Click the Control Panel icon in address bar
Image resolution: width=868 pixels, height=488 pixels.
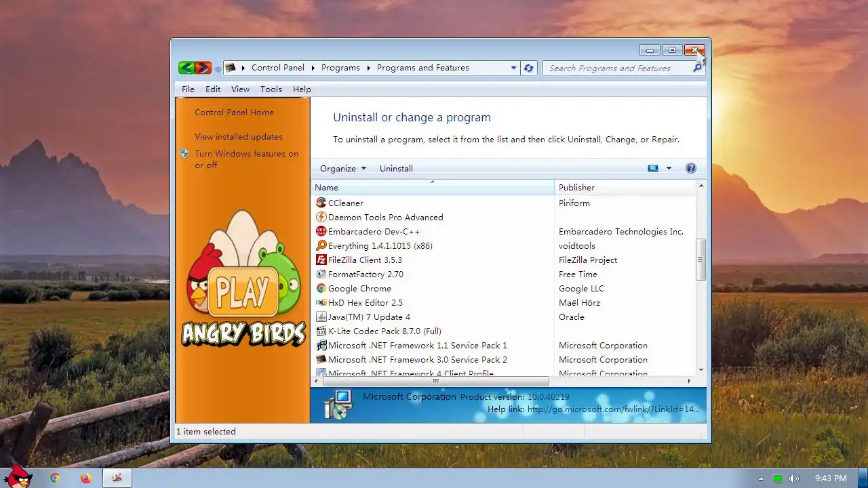(231, 68)
